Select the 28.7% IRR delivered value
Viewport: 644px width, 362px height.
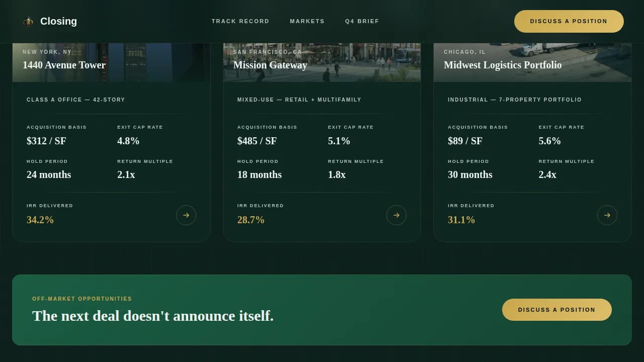[x=251, y=220]
